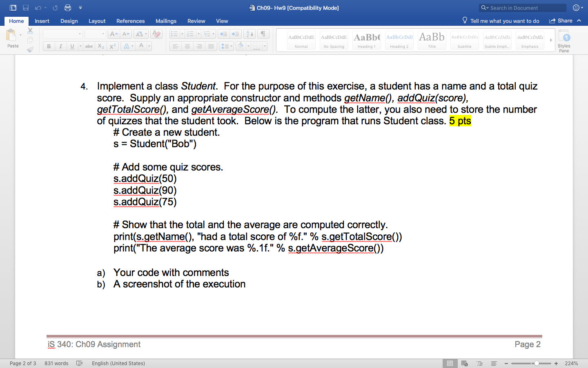588x368 pixels.
Task: Click the Format Painter brush icon
Action: [30, 50]
